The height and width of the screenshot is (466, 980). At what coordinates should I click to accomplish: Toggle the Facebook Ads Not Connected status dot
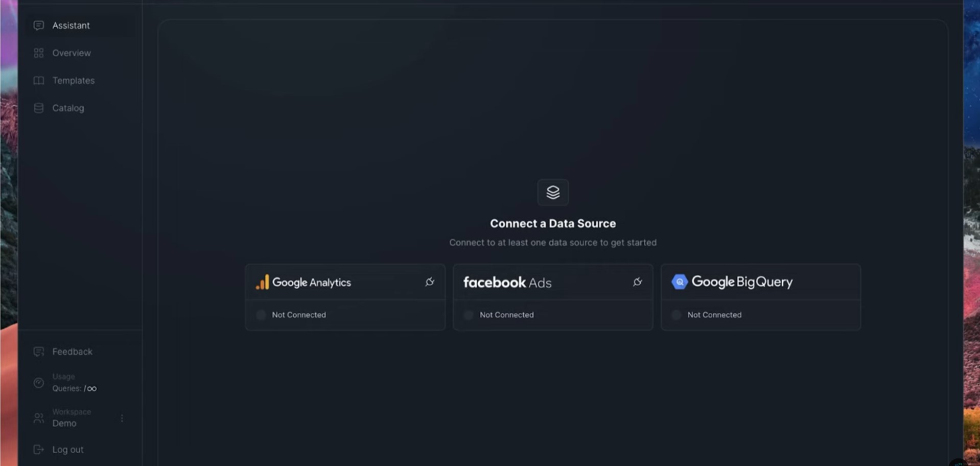[469, 315]
